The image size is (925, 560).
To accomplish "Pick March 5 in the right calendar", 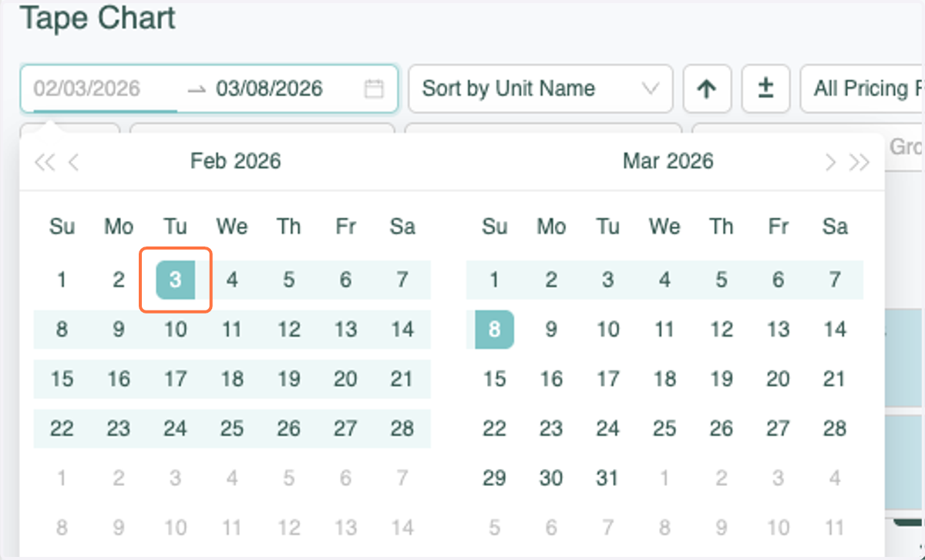I will [x=721, y=280].
